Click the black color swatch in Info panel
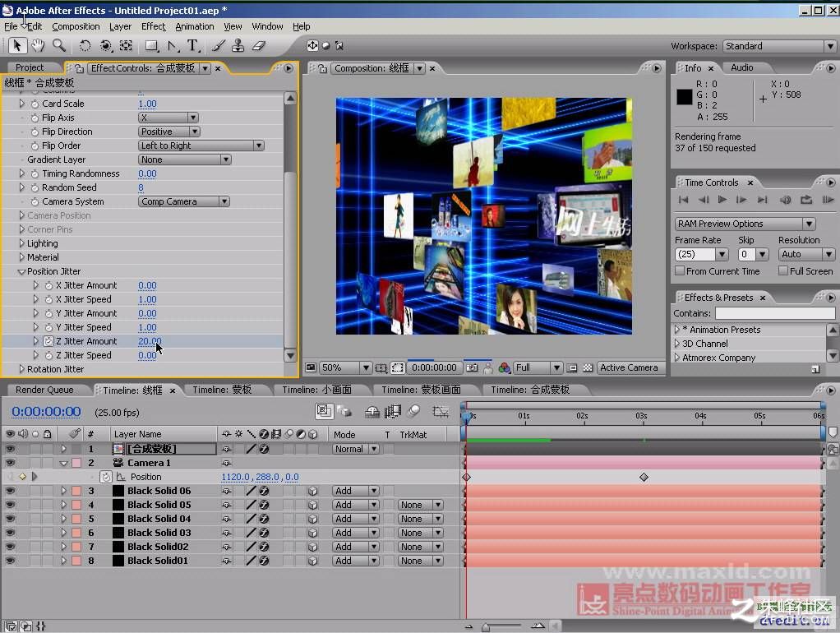 click(x=684, y=97)
